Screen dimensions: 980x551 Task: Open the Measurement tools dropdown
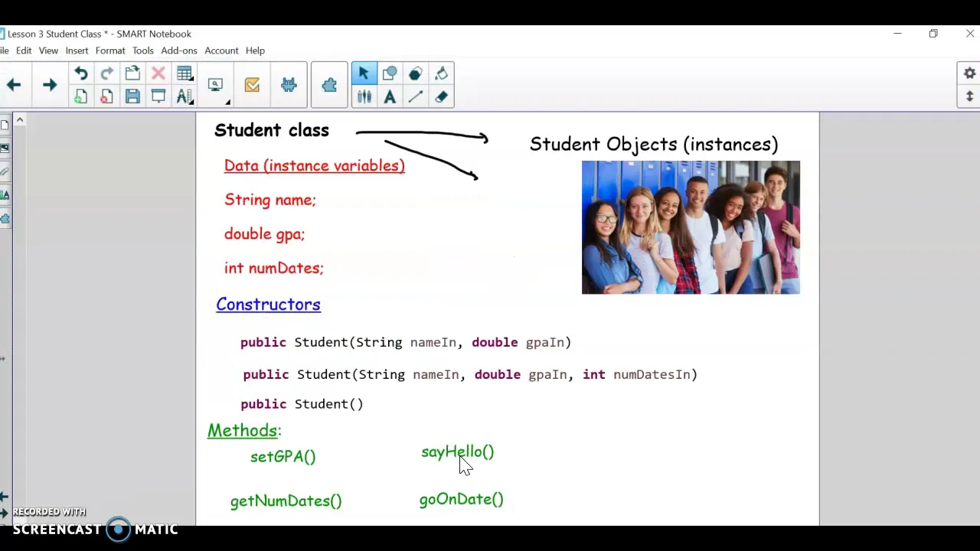click(x=185, y=96)
